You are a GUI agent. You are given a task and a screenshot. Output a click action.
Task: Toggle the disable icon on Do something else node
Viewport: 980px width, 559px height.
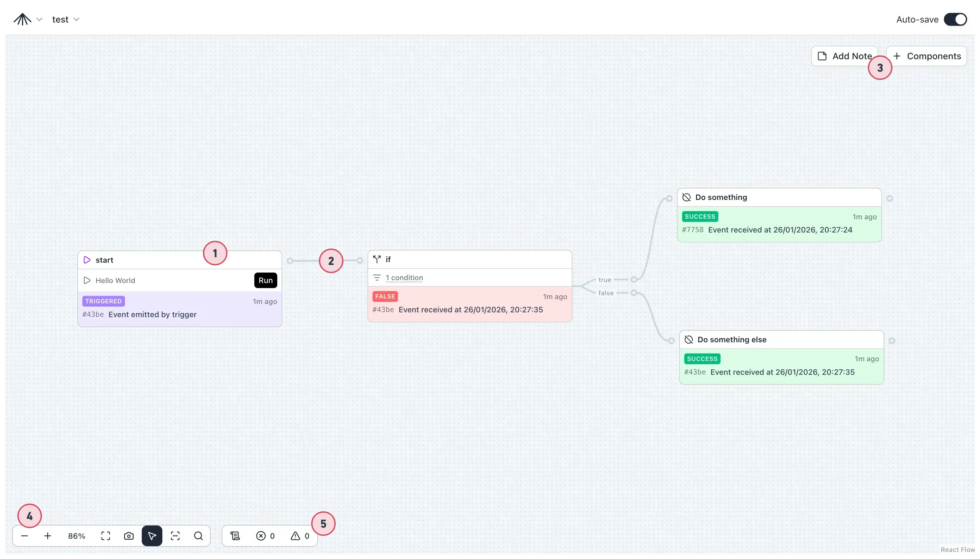pyautogui.click(x=688, y=339)
